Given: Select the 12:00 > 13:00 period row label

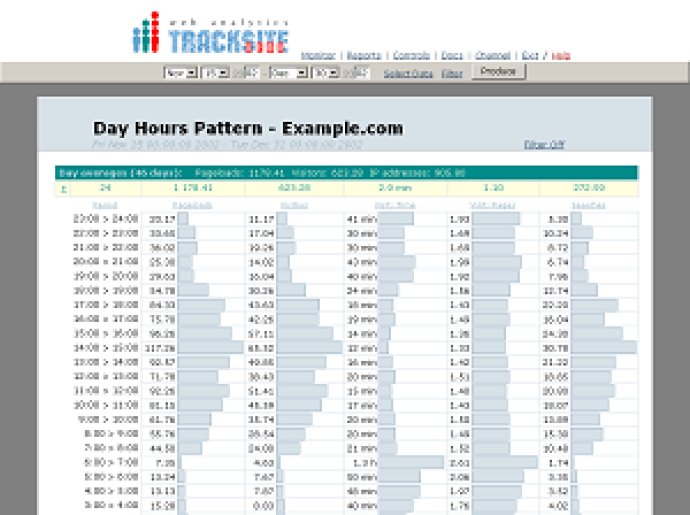Looking at the screenshot, I should [x=106, y=376].
